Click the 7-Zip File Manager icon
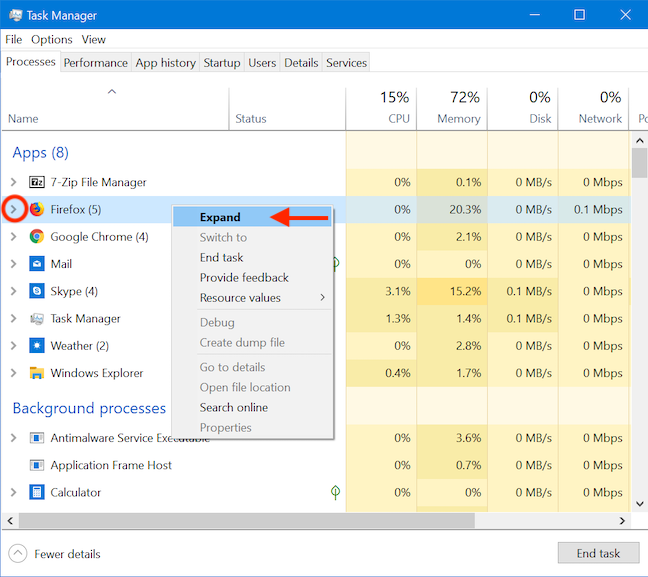This screenshot has height=577, width=648. [37, 182]
